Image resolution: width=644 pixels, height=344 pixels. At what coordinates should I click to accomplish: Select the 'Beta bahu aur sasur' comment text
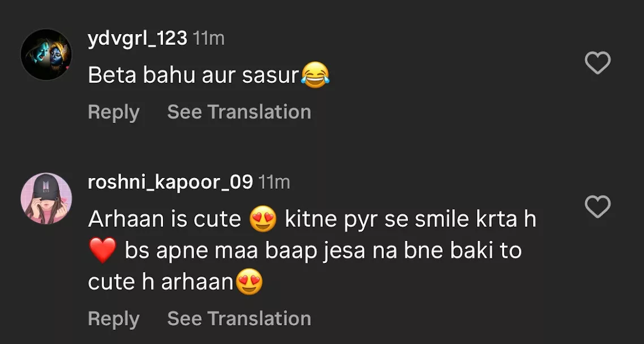click(x=193, y=75)
